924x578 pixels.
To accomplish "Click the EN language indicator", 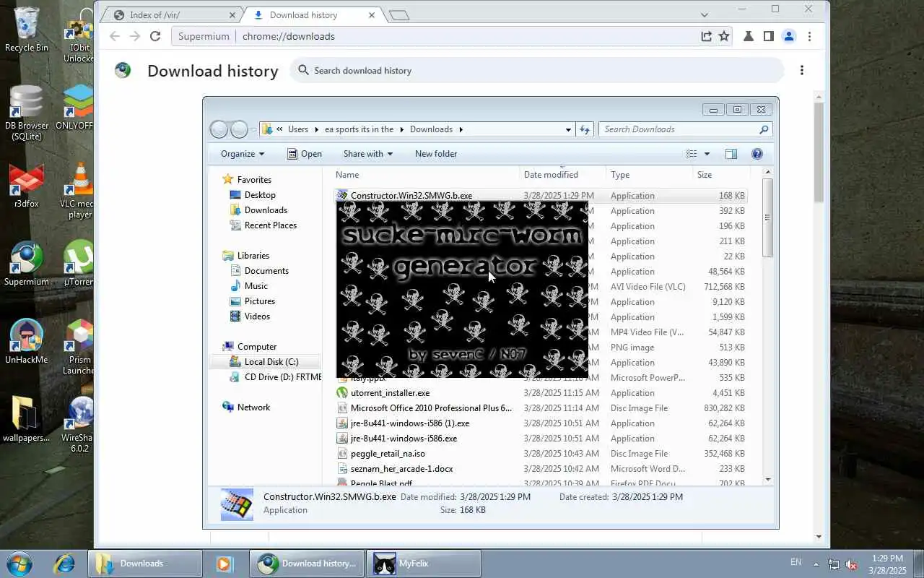I will [x=796, y=562].
